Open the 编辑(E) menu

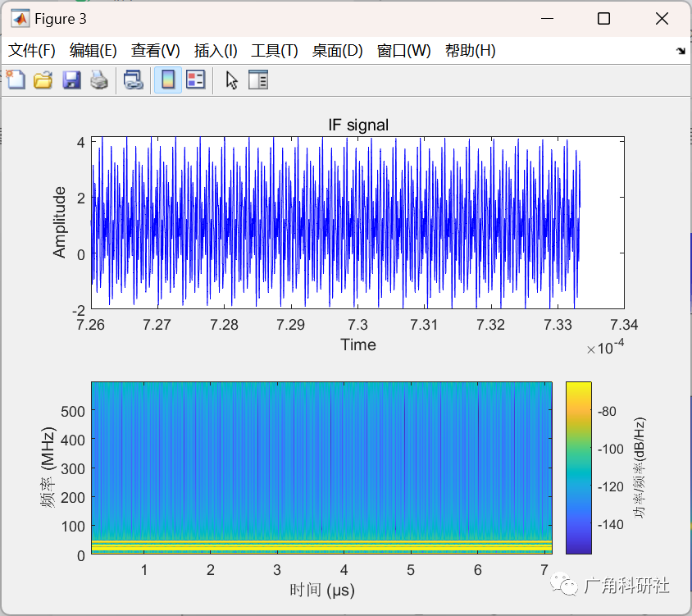93,51
